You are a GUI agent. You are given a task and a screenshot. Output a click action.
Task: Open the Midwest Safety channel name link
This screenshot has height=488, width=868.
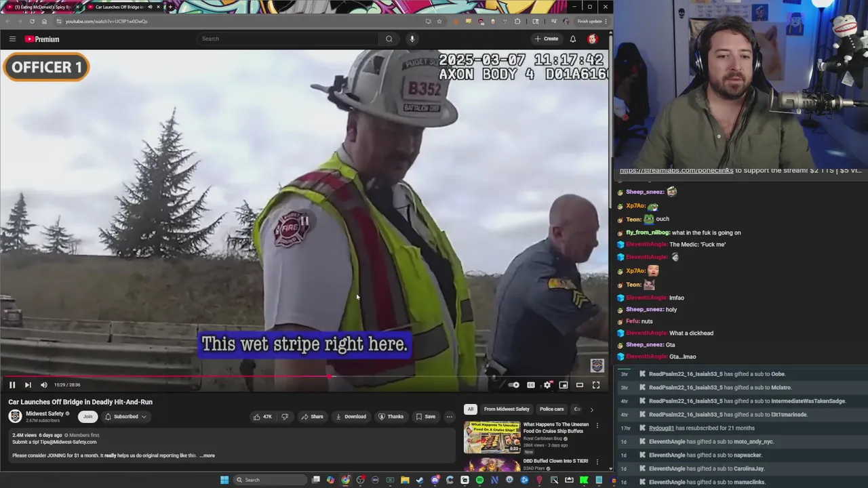[x=45, y=413]
